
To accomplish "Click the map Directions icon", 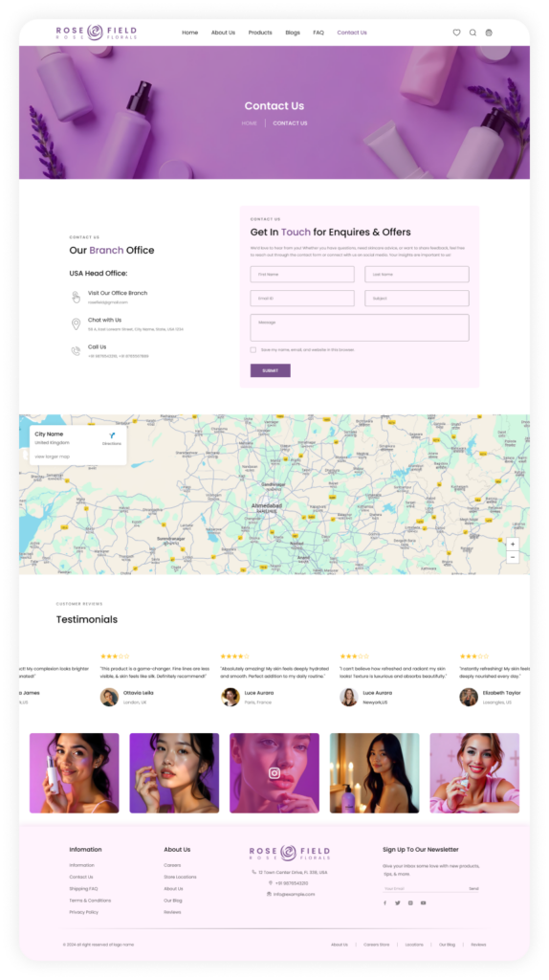I will tap(112, 435).
